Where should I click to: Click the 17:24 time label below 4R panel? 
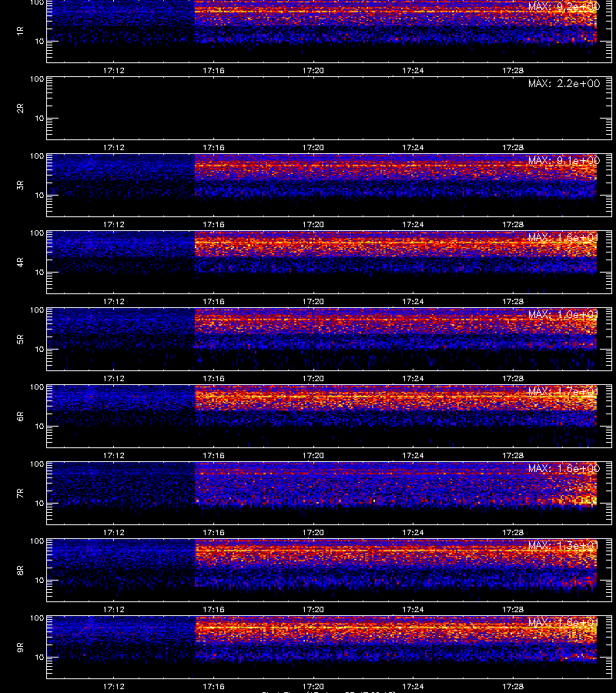[413, 301]
